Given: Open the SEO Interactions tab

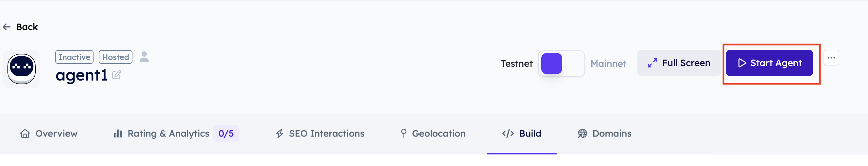Looking at the screenshot, I should pos(320,134).
